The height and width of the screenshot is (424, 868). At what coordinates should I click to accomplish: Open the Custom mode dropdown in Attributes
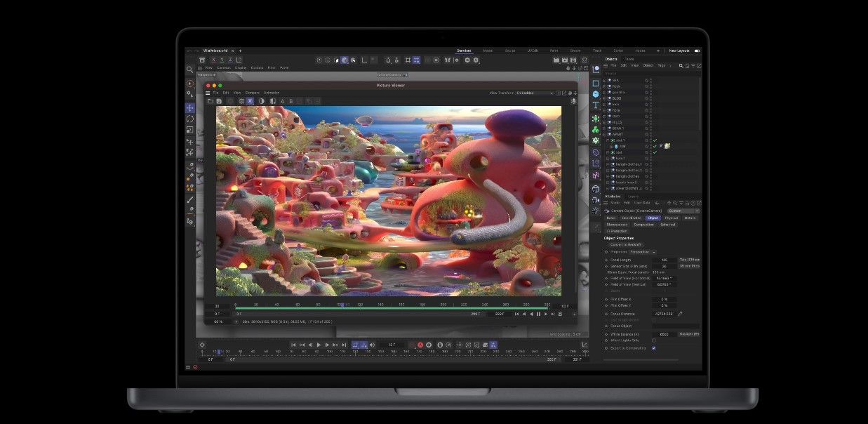683,211
